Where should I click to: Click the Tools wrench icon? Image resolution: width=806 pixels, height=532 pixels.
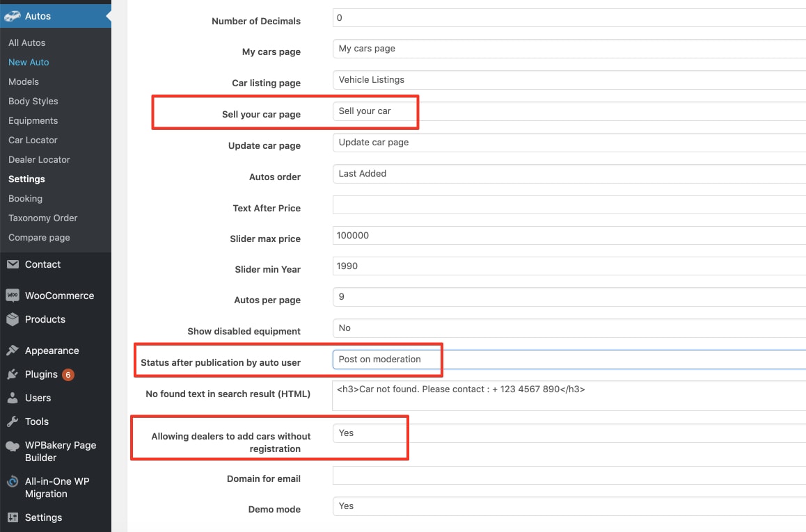click(13, 421)
